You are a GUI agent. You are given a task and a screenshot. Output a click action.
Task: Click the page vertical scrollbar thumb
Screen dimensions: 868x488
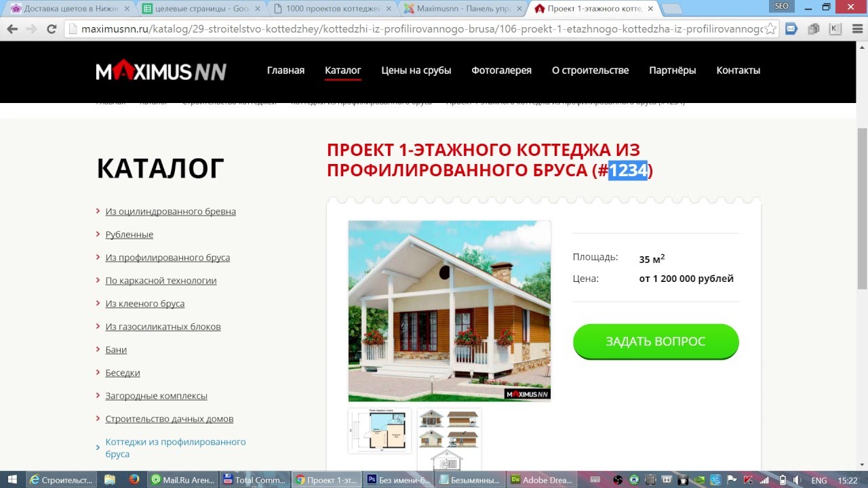pos(862,209)
